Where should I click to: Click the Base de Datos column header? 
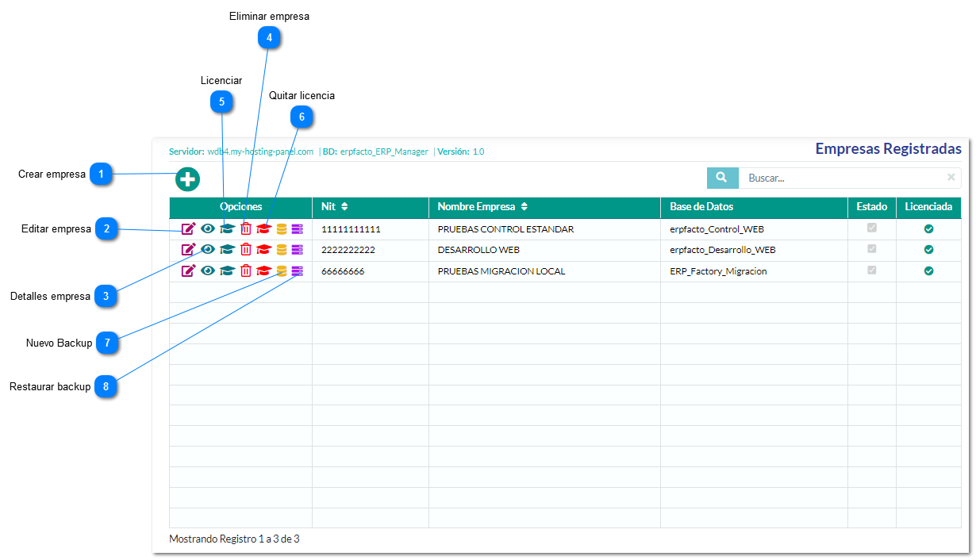(701, 207)
